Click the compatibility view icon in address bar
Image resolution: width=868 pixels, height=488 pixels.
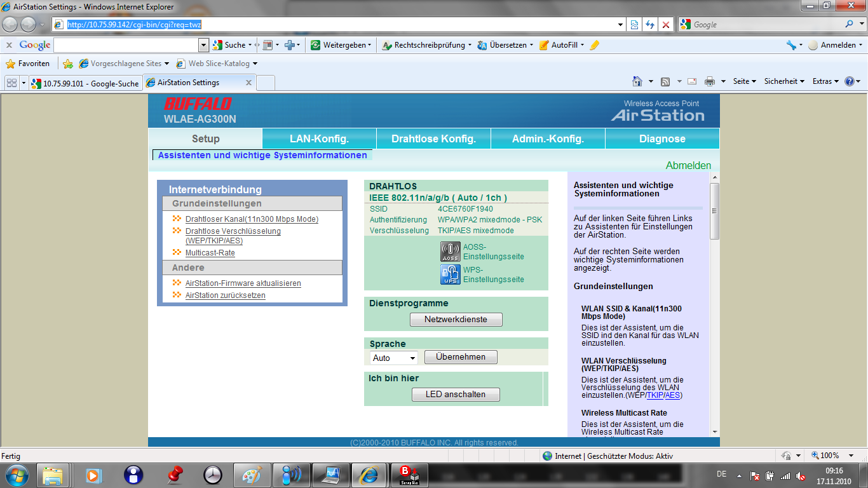point(634,24)
